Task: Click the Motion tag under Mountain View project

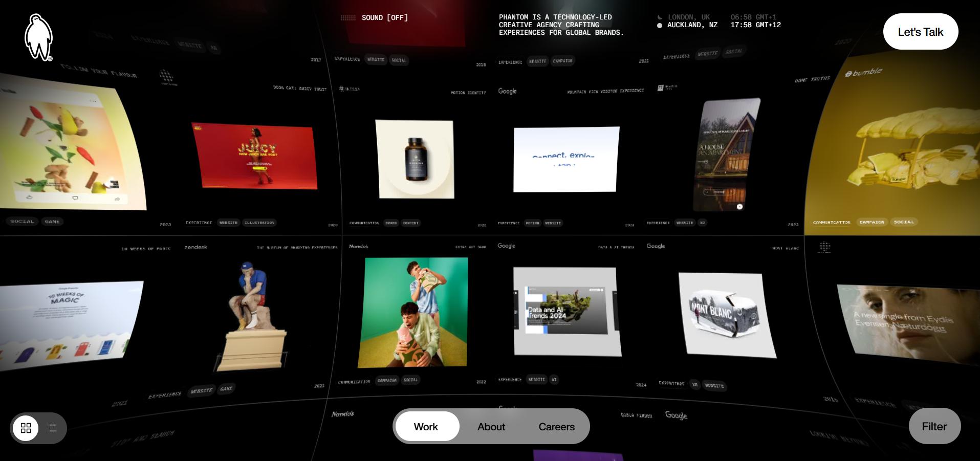Action: point(532,223)
